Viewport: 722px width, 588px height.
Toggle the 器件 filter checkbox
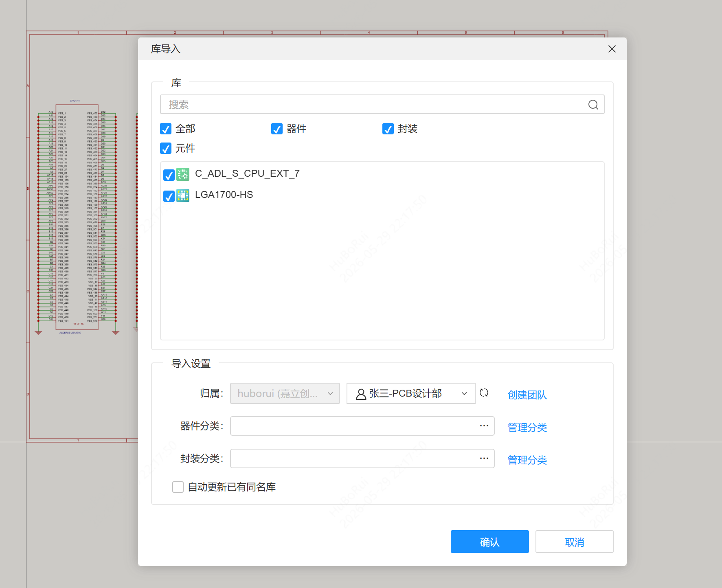pos(277,129)
